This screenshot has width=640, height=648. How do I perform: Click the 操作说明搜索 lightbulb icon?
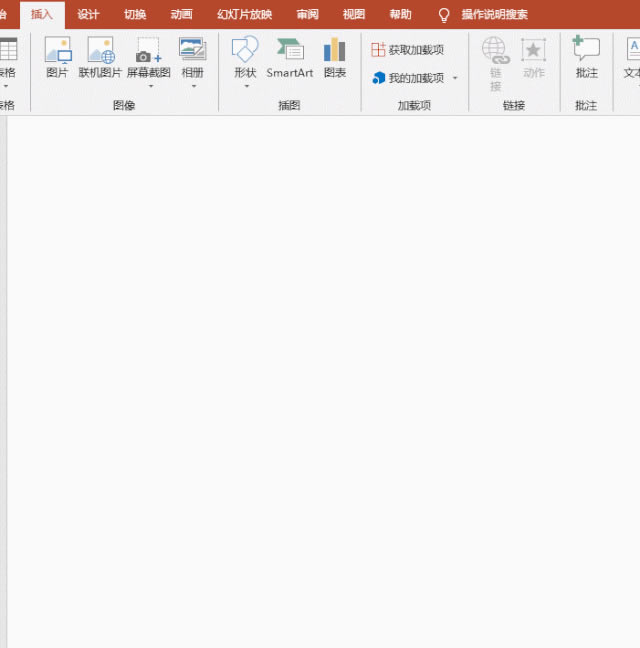pyautogui.click(x=445, y=15)
